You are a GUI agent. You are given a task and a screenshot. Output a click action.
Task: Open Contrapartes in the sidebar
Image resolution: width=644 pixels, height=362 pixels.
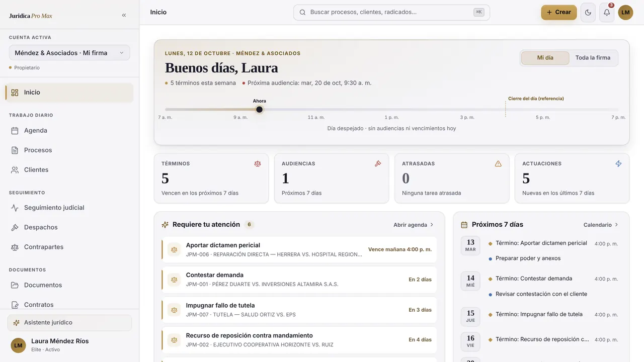69,247
